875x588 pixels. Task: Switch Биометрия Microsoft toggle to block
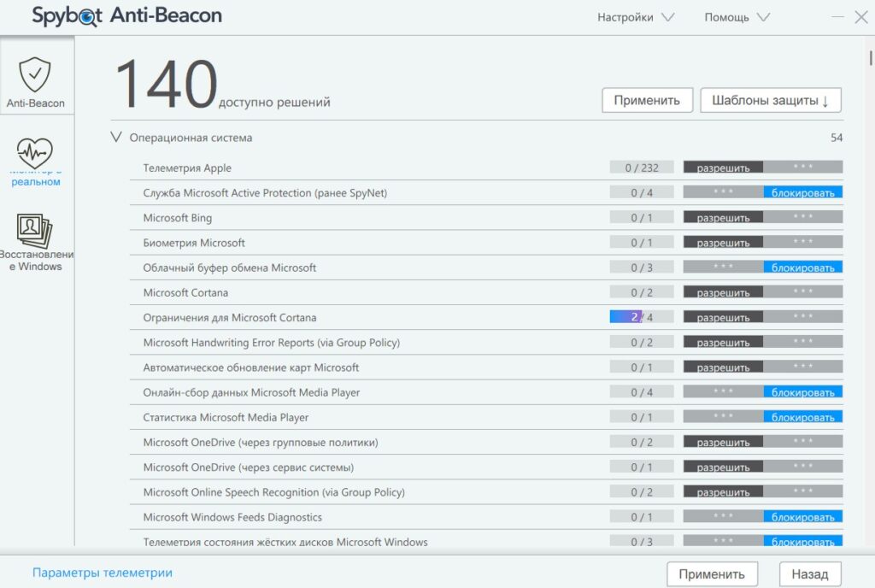803,242
